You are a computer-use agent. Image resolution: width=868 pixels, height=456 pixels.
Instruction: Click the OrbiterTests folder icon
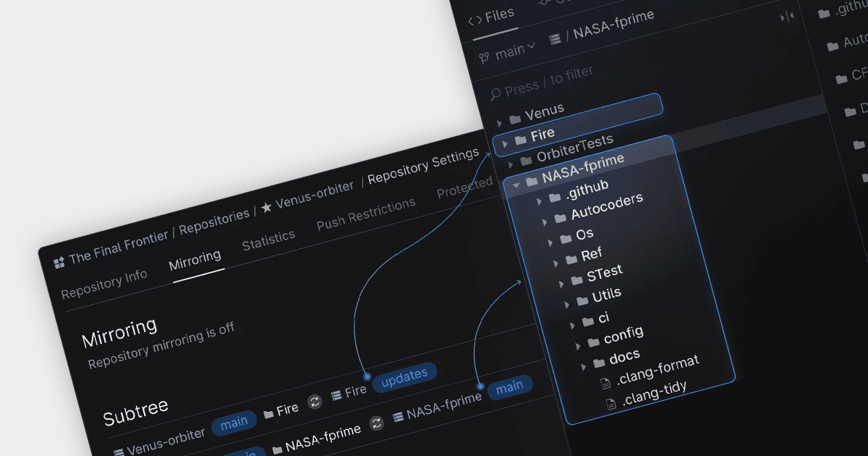pos(526,160)
